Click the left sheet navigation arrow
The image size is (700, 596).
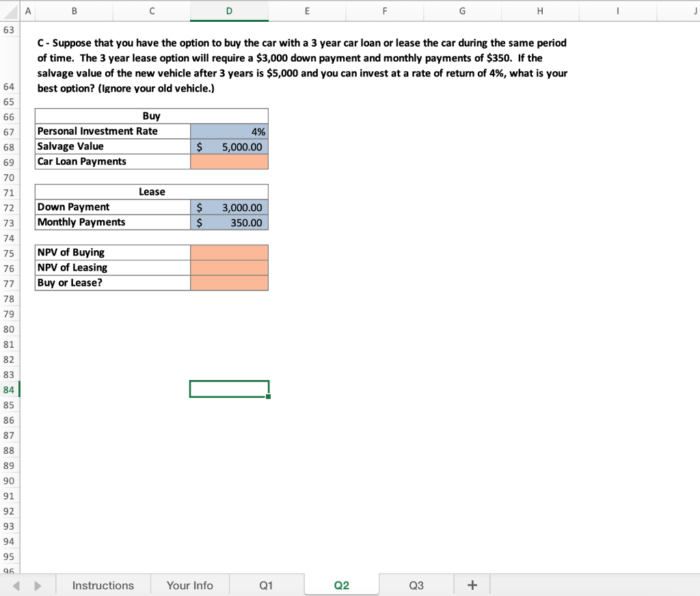click(x=16, y=584)
